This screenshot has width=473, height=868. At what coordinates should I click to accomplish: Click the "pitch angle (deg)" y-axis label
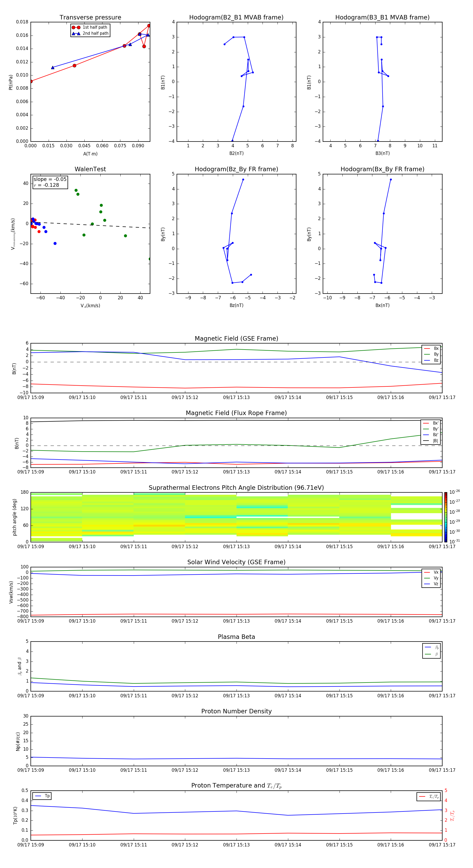click(x=14, y=517)
